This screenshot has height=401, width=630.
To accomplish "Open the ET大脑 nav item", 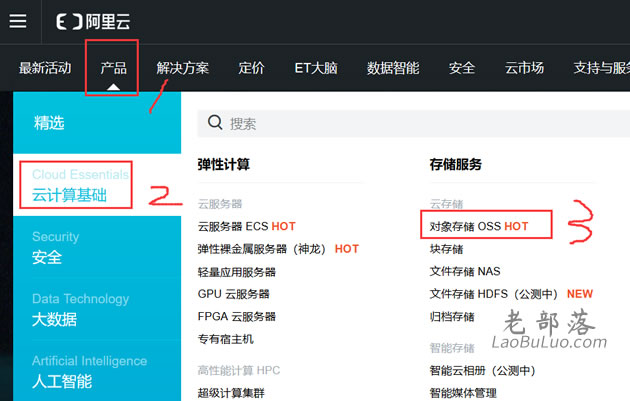I will tap(316, 68).
